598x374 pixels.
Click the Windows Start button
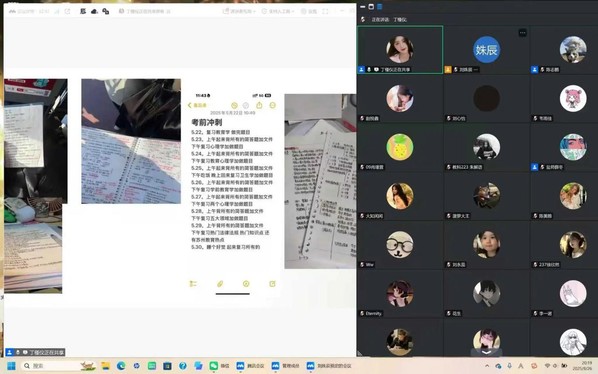pos(11,366)
